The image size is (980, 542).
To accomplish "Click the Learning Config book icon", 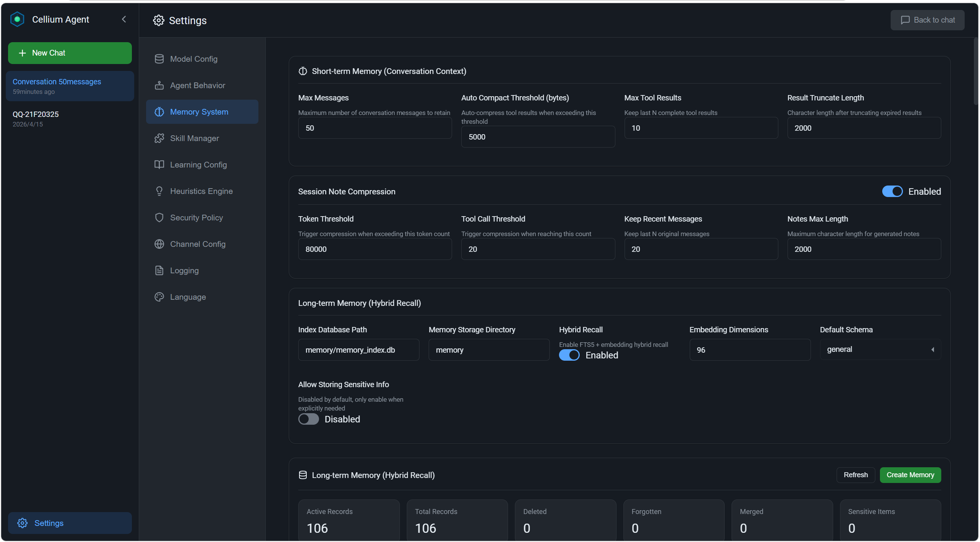I will (x=159, y=165).
